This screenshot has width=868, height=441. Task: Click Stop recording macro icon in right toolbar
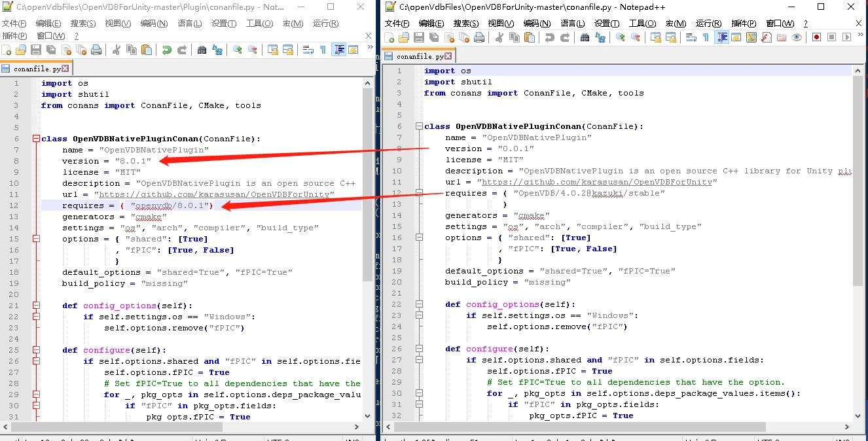tap(831, 37)
